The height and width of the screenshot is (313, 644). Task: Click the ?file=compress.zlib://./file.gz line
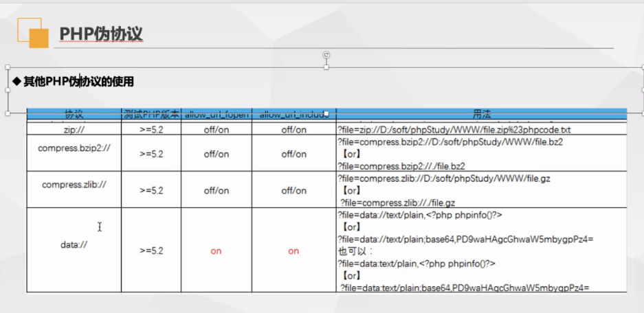pyautogui.click(x=397, y=202)
